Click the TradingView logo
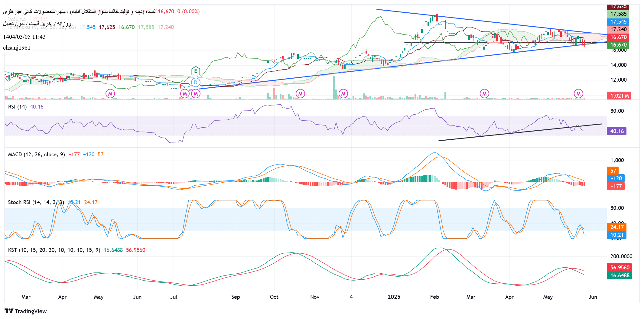This screenshot has height=319, width=644. coord(26,311)
